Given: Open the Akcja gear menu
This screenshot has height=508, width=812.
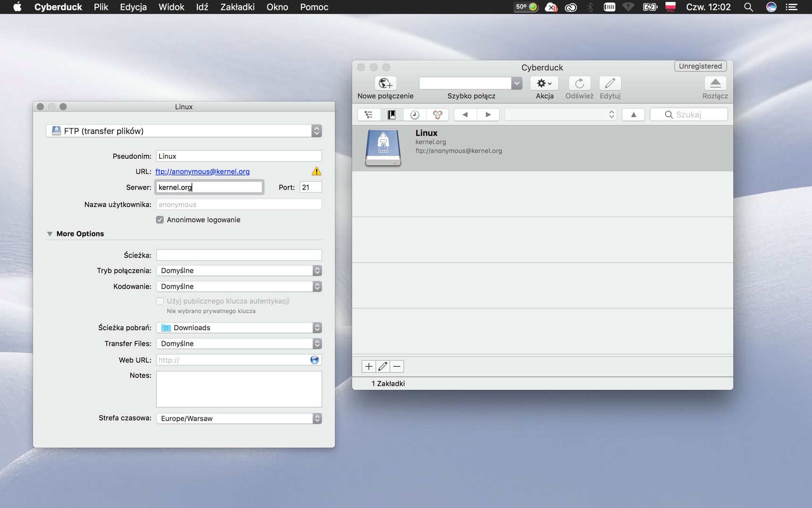Looking at the screenshot, I should 544,83.
